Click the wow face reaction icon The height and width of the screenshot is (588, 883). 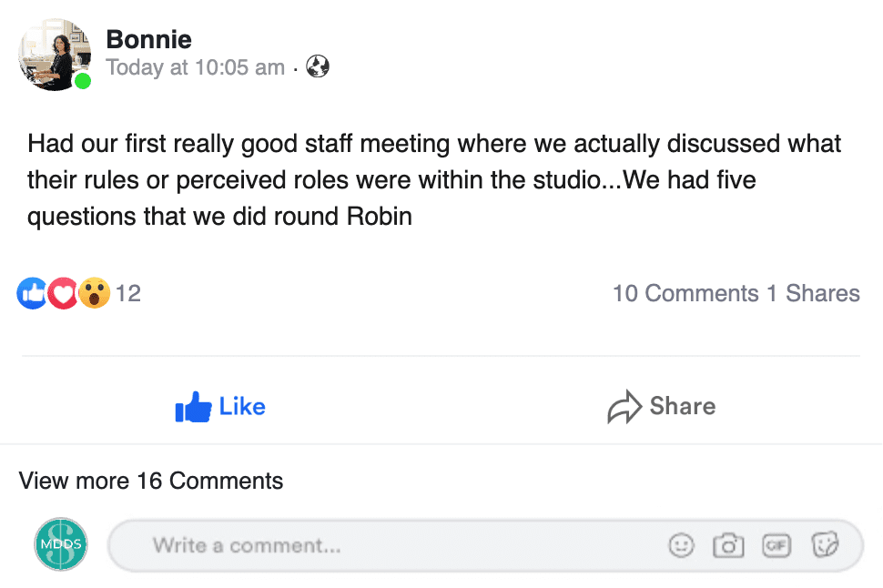(94, 293)
